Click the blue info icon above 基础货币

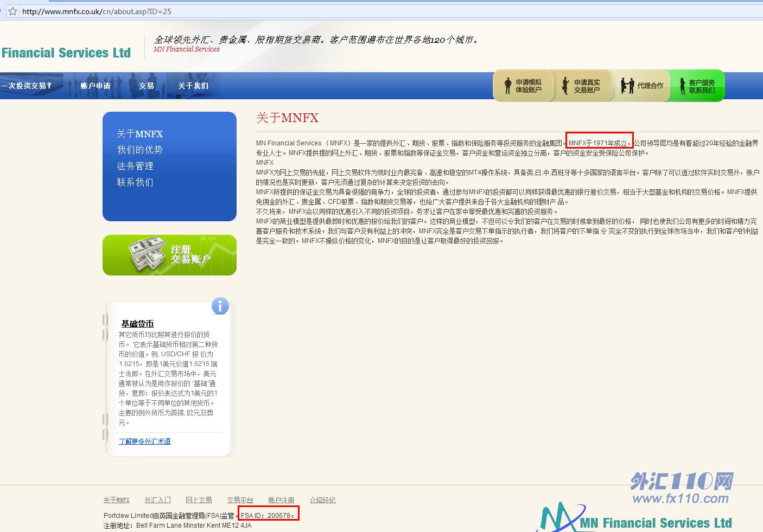[220, 306]
